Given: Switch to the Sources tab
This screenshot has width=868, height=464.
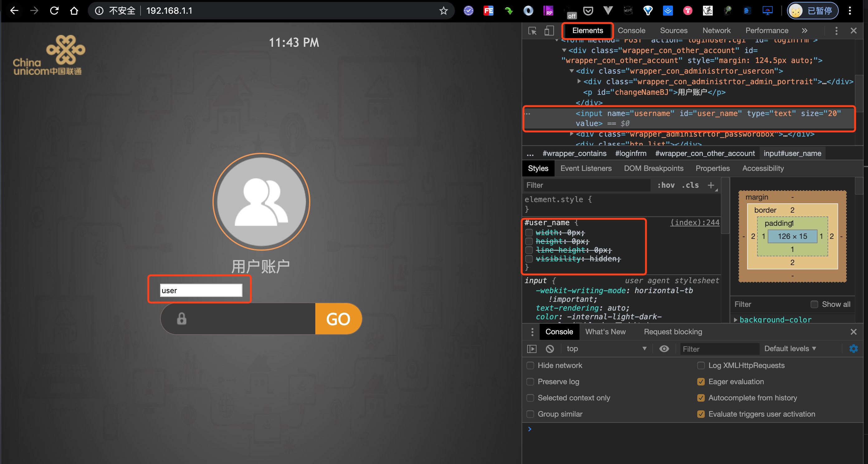Looking at the screenshot, I should (674, 31).
